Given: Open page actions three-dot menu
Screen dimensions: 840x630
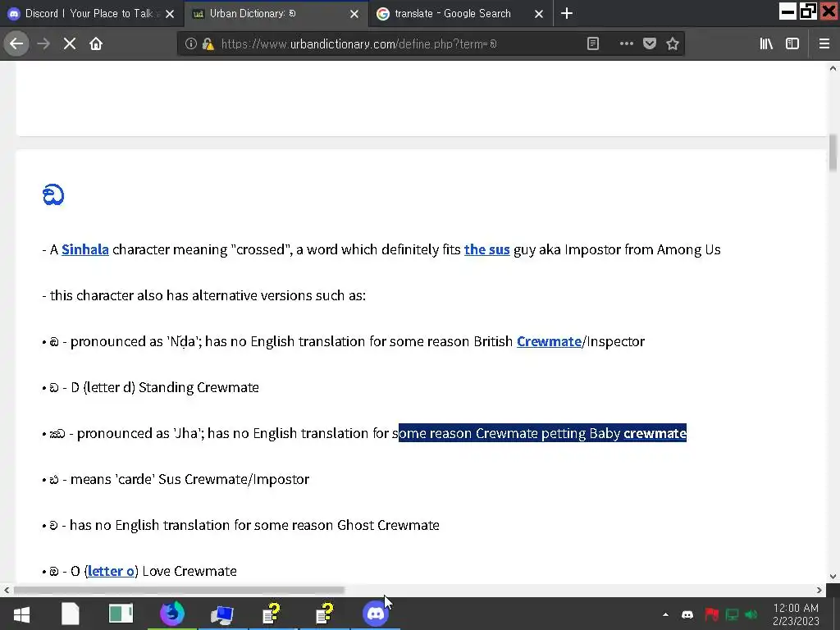Looking at the screenshot, I should pyautogui.click(x=626, y=44).
